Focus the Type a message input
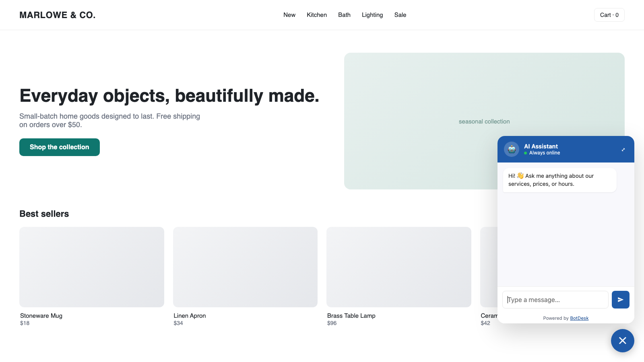This screenshot has height=362, width=644. (555, 300)
